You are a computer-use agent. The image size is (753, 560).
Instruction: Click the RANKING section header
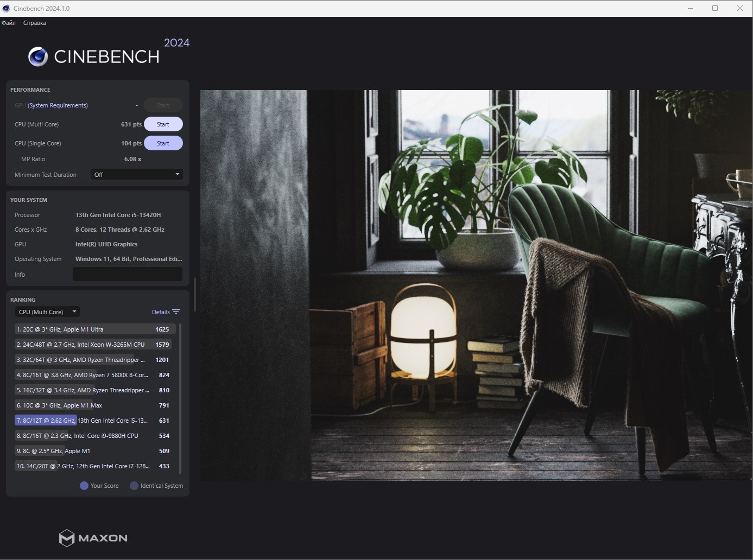coord(23,300)
